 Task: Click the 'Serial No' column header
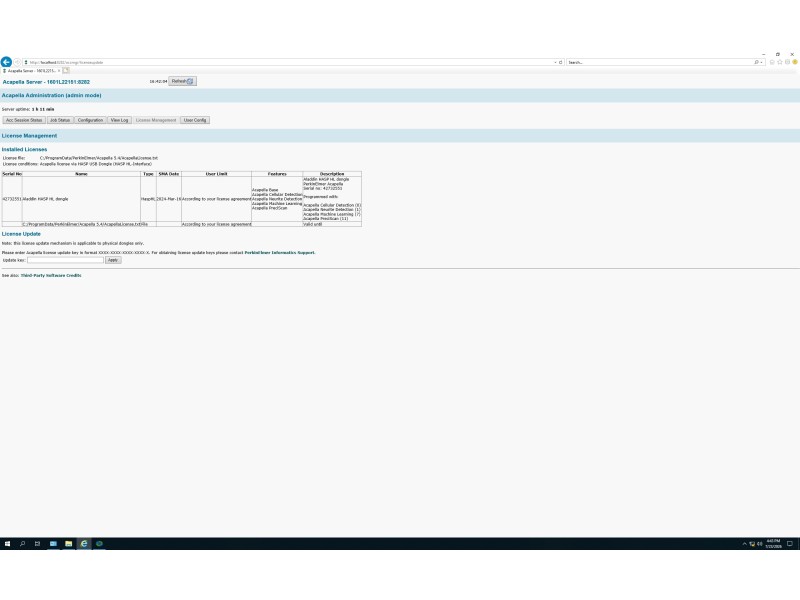pyautogui.click(x=12, y=174)
